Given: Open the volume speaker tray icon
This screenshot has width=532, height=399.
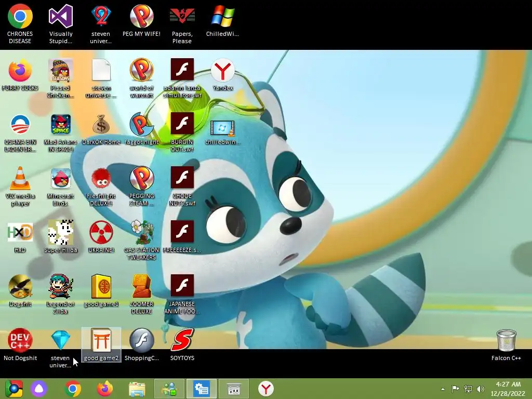Looking at the screenshot, I should click(x=480, y=389).
